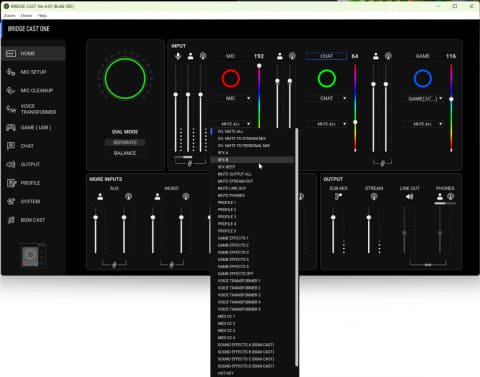The width and height of the screenshot is (480, 377).
Task: Set dial mode to Separate
Action: (125, 142)
